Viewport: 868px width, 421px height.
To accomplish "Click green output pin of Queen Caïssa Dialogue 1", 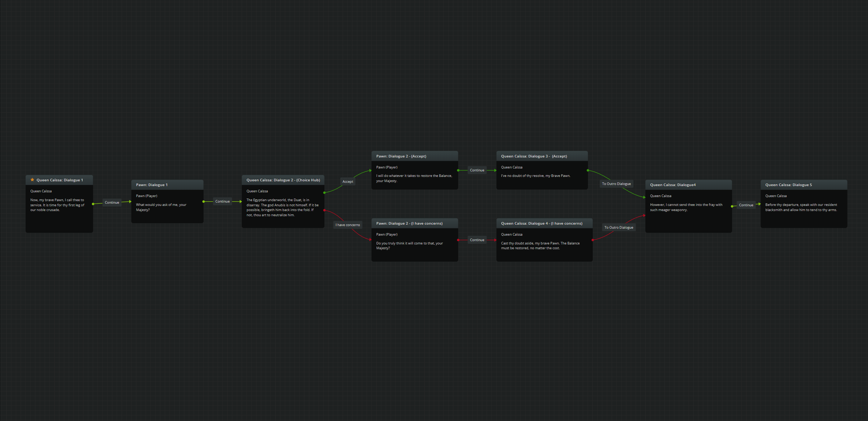I will click(x=93, y=204).
